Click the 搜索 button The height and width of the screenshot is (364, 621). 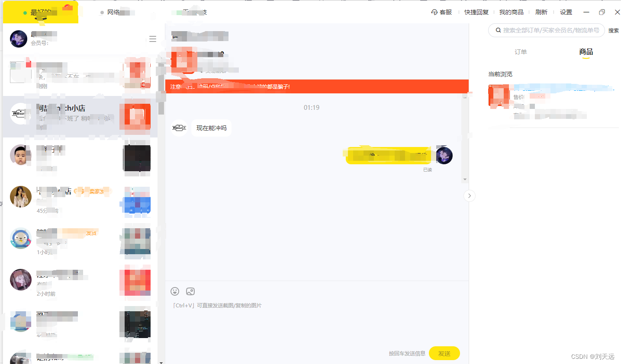(613, 31)
